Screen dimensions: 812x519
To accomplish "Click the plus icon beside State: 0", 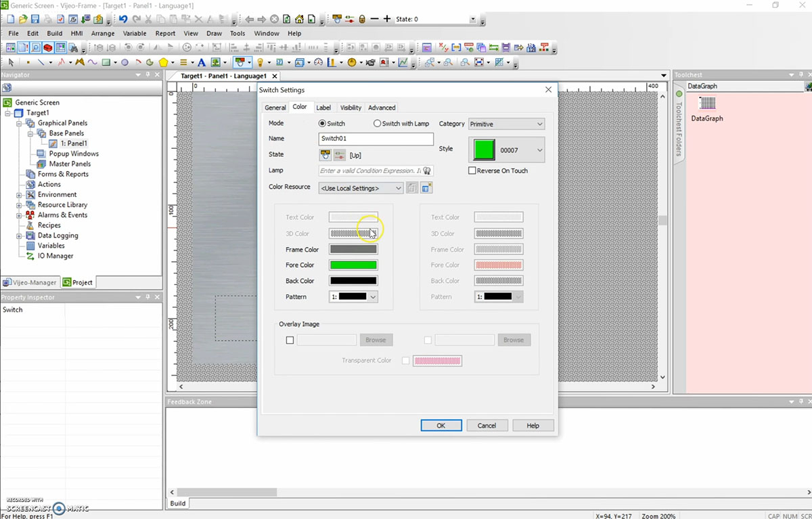I will point(387,19).
